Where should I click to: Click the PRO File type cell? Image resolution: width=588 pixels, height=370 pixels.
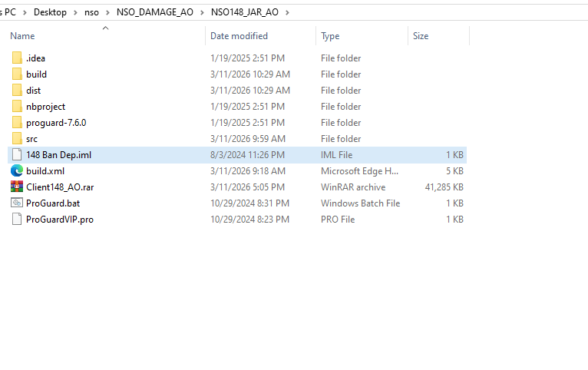[338, 220]
